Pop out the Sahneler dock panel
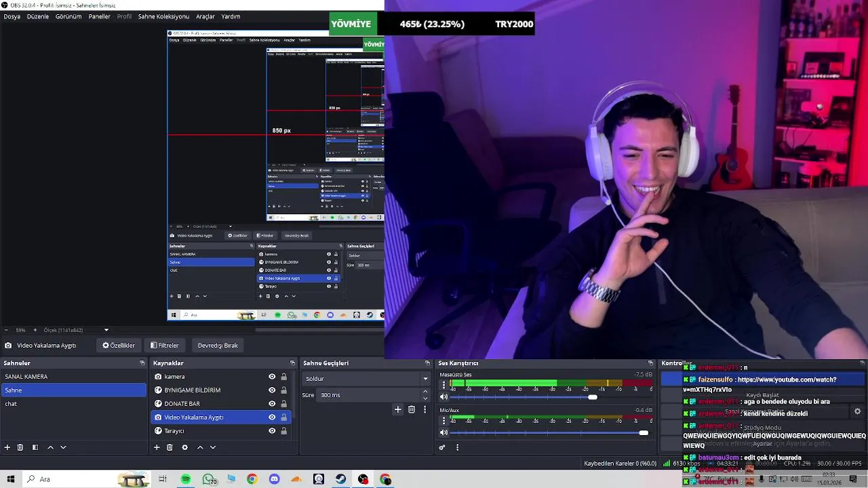The height and width of the screenshot is (488, 868). [142, 363]
